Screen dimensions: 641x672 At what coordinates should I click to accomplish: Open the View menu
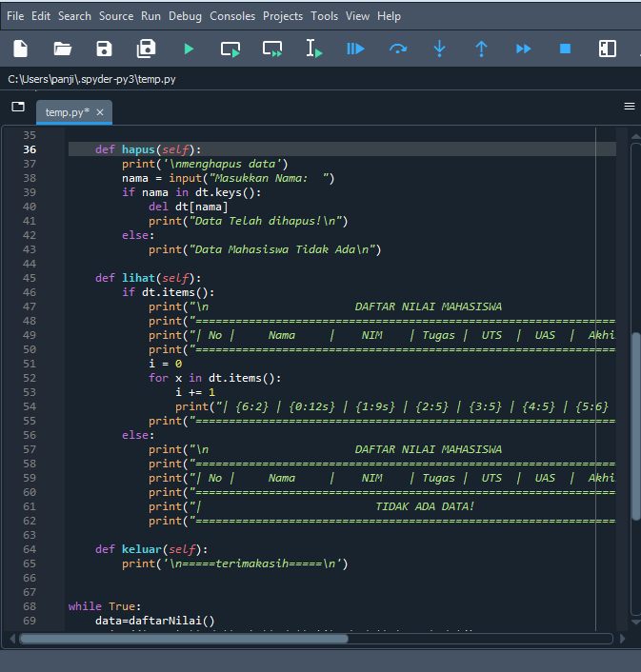[x=357, y=16]
